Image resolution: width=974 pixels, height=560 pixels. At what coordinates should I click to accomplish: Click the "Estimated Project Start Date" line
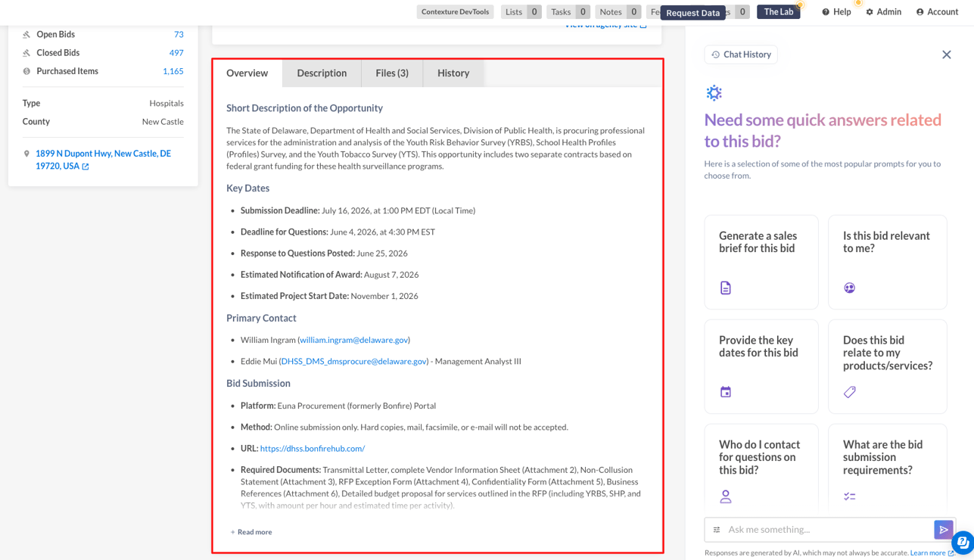(x=329, y=296)
